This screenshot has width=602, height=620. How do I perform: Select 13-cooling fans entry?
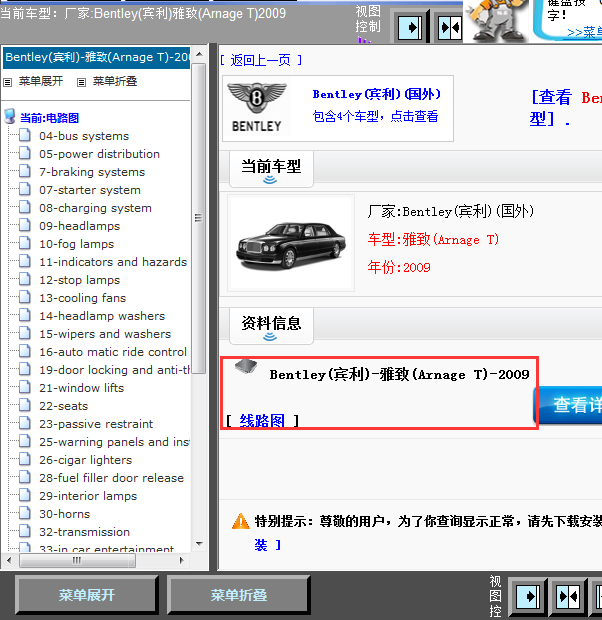[x=82, y=298]
